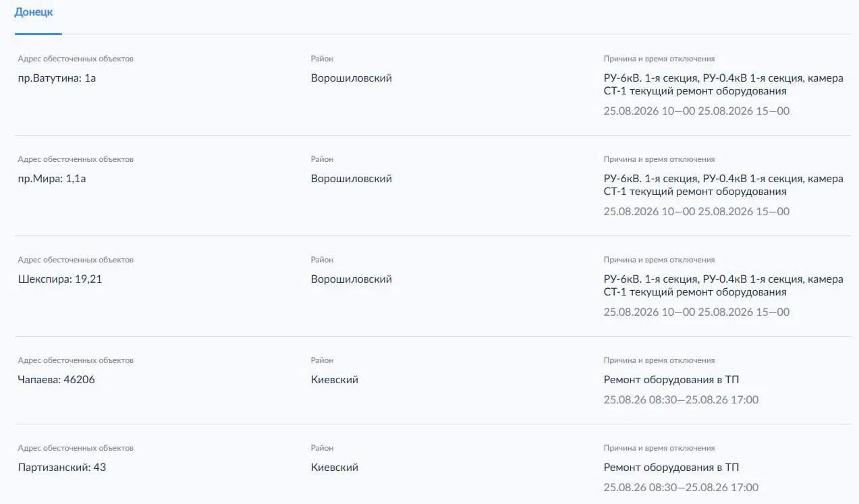Click Киевский district in Чапаева row
The image size is (859, 504).
click(335, 380)
